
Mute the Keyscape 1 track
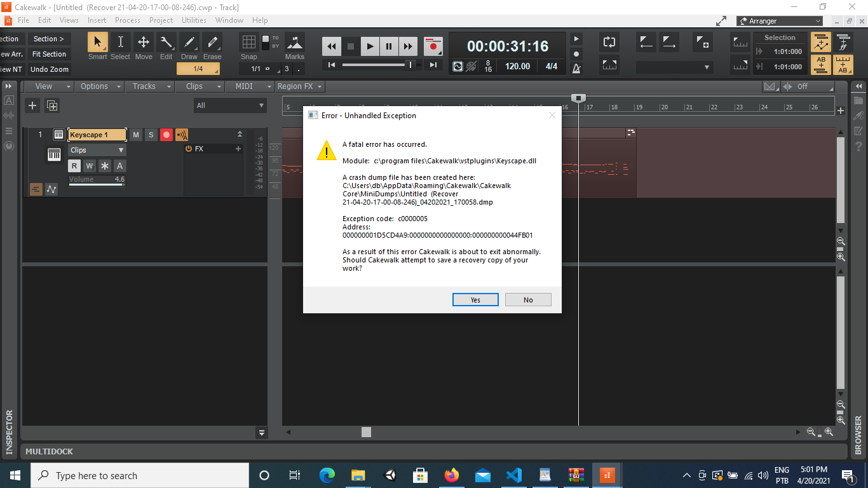[x=136, y=135]
